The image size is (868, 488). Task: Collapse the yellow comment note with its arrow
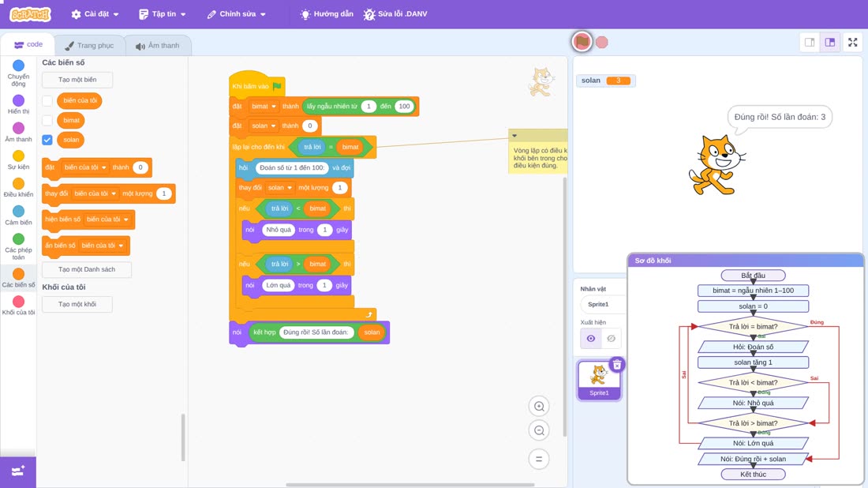(x=514, y=135)
